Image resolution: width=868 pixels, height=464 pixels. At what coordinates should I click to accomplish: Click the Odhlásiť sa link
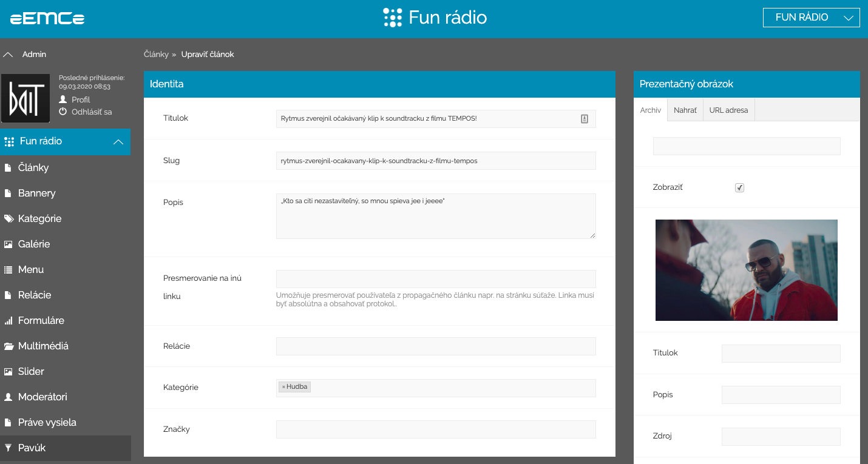(x=91, y=112)
